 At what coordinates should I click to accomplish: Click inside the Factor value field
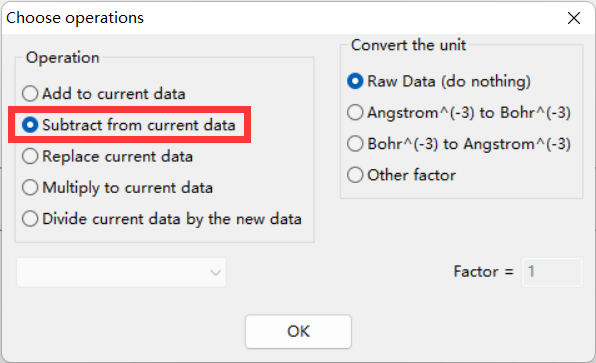[552, 272]
